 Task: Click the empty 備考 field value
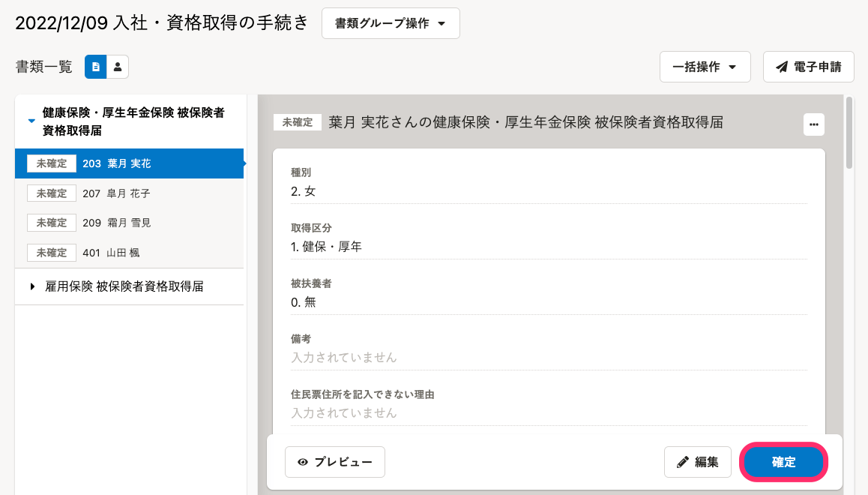pyautogui.click(x=344, y=358)
